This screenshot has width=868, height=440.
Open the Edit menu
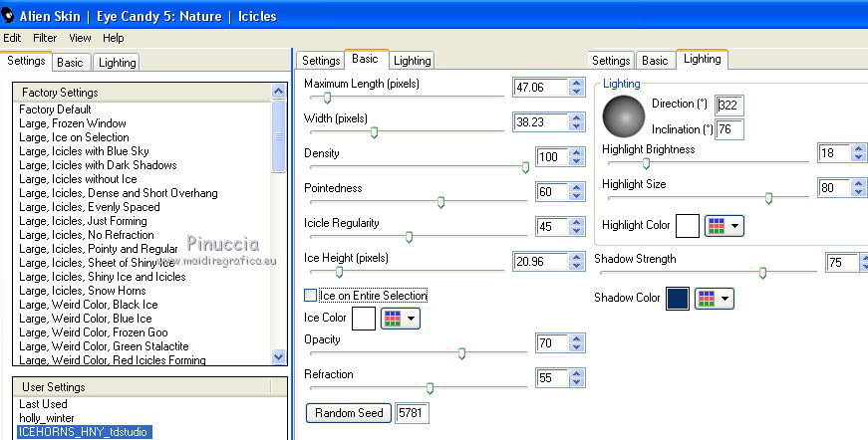point(12,38)
